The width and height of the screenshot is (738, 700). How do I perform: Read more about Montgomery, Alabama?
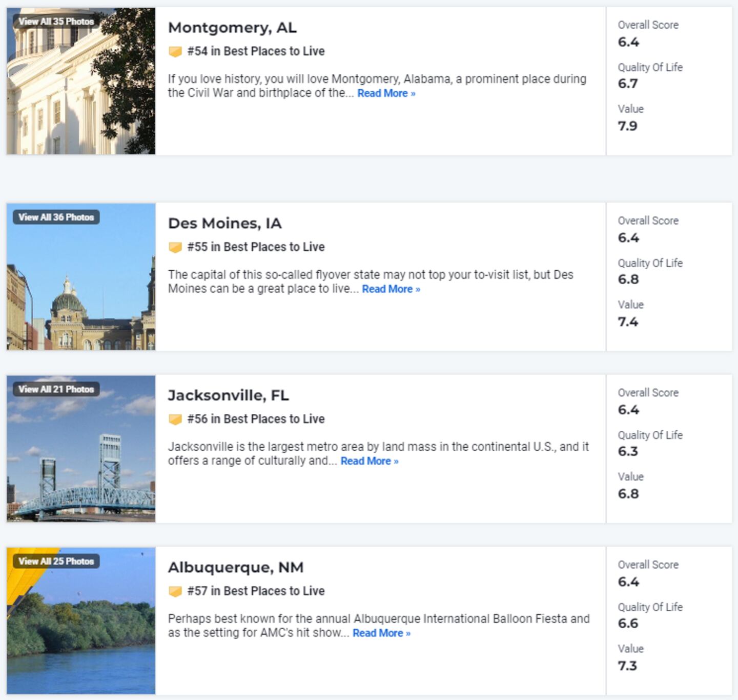(x=386, y=93)
